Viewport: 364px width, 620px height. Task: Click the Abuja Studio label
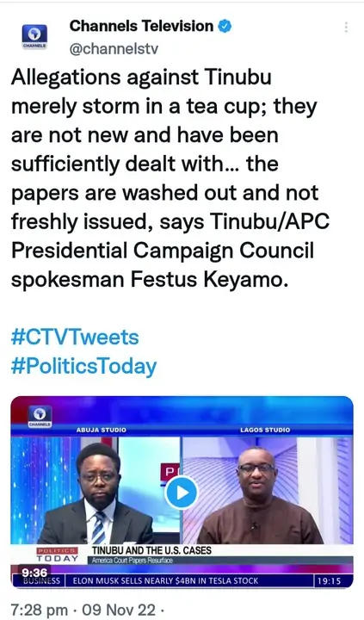tap(102, 430)
